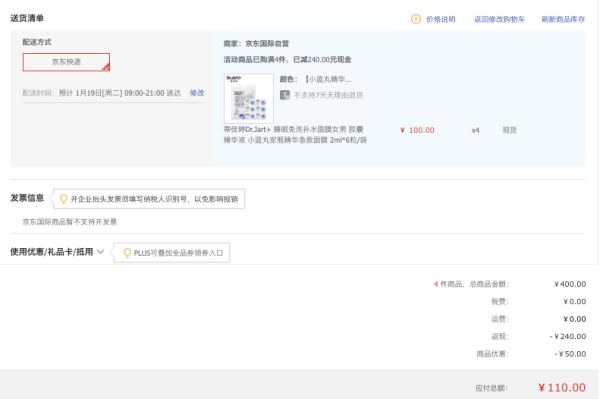The image size is (600, 399).
Task: Click 京东国际商品暂不支持开发票 notice
Action: coord(70,222)
